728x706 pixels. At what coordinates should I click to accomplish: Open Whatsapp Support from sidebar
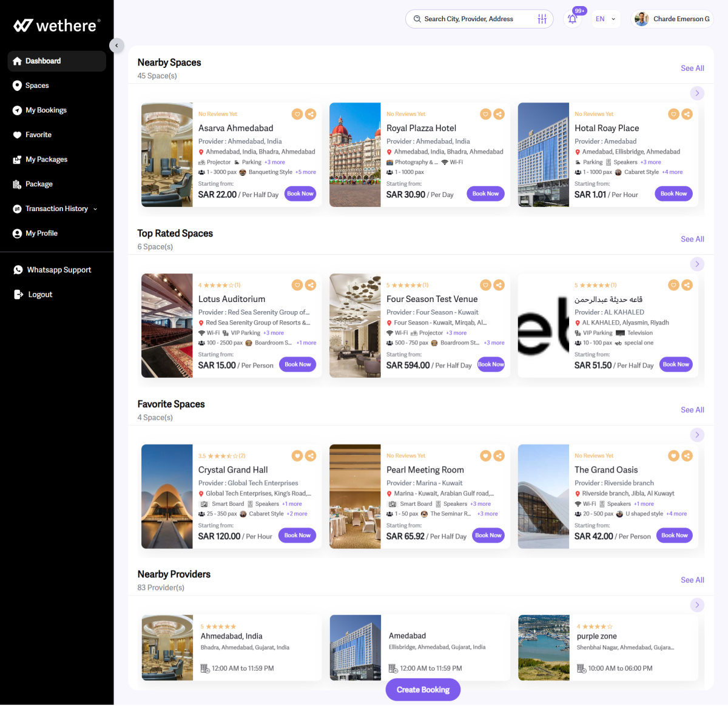point(58,270)
